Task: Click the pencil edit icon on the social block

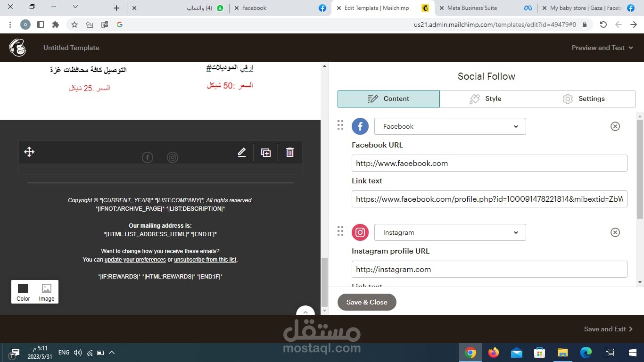Action: [241, 152]
